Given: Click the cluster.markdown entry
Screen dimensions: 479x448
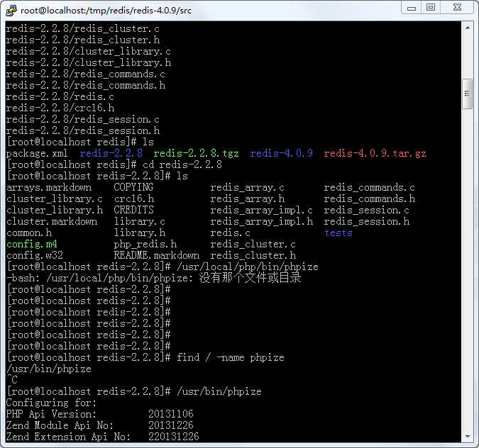Looking at the screenshot, I should (52, 221).
